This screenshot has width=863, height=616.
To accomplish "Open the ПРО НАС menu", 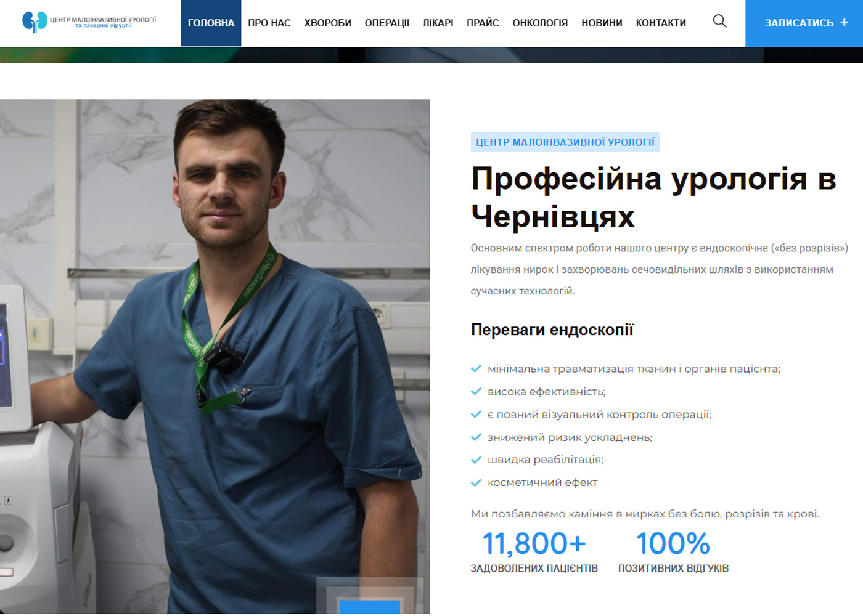I will [x=269, y=23].
